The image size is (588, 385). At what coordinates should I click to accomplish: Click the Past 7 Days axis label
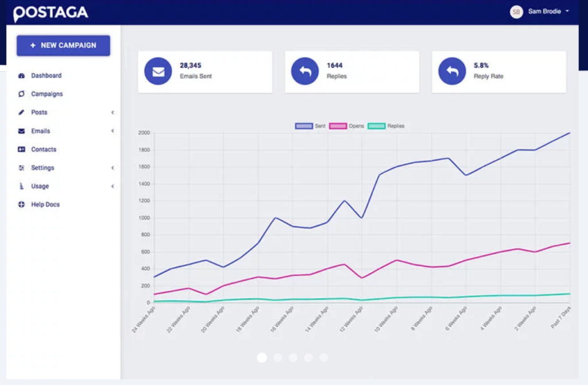[561, 317]
